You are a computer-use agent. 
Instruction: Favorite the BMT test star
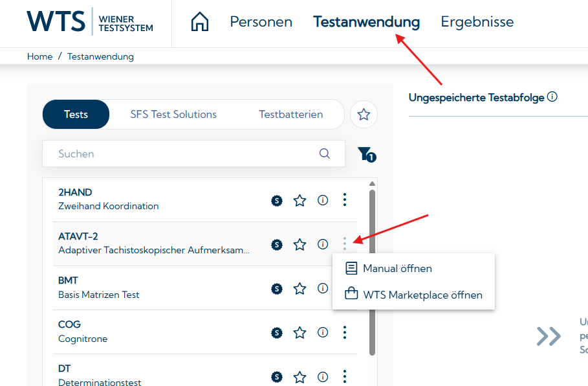pos(299,288)
